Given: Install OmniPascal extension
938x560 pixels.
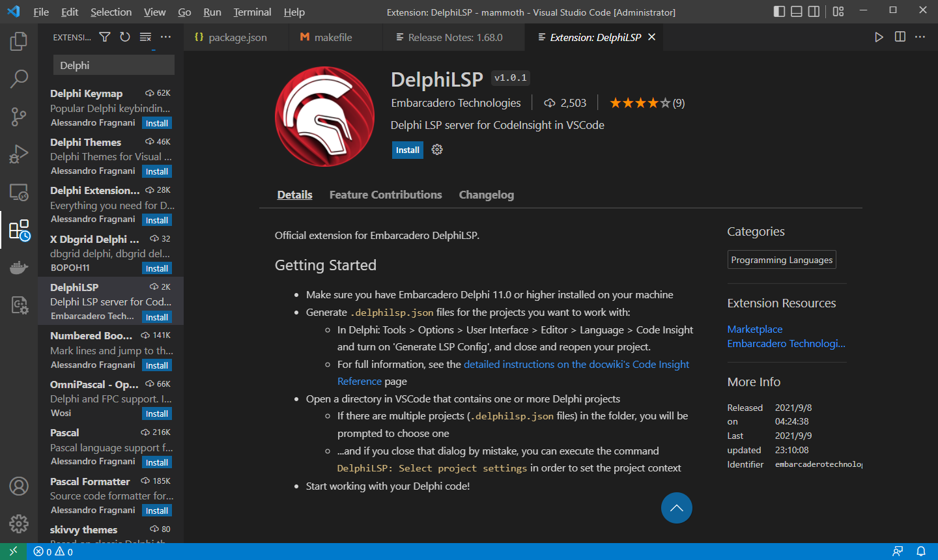Looking at the screenshot, I should pos(157,413).
